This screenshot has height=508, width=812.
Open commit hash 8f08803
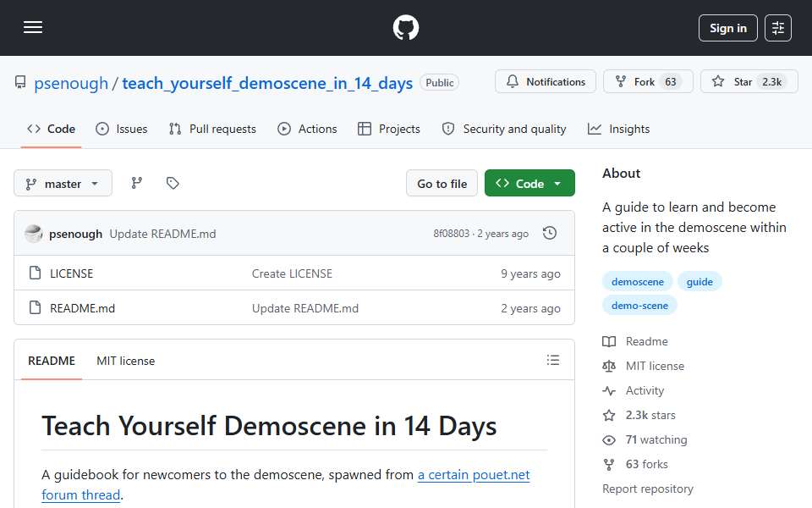coord(451,234)
